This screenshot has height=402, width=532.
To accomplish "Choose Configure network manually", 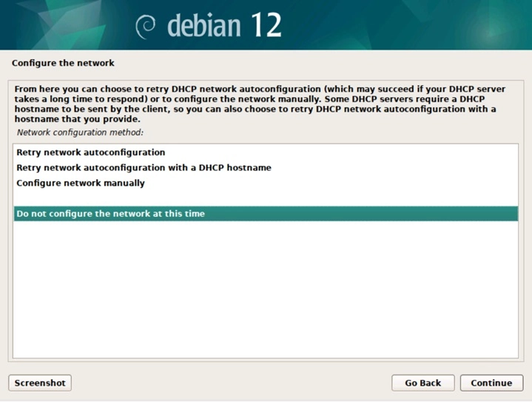I will [x=266, y=183].
